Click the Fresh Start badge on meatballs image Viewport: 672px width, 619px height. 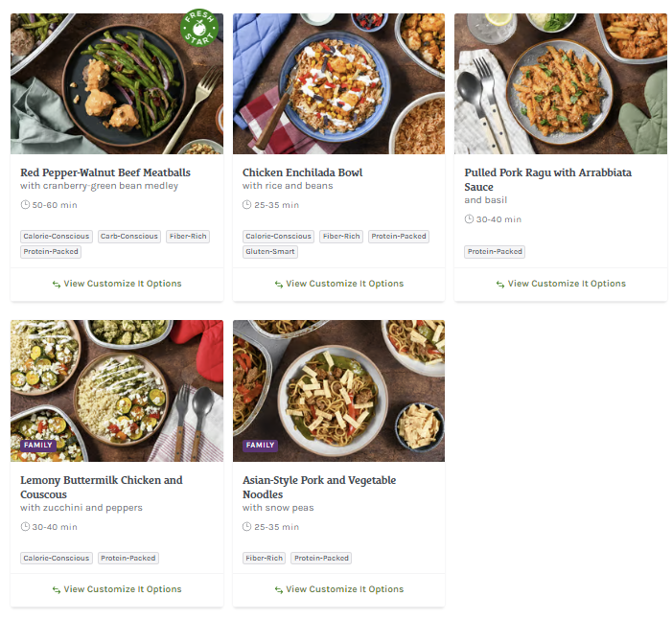(x=199, y=28)
